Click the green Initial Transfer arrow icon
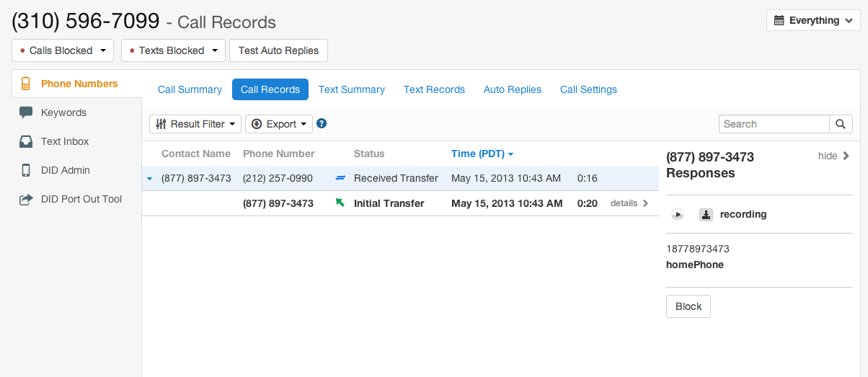 coord(340,203)
